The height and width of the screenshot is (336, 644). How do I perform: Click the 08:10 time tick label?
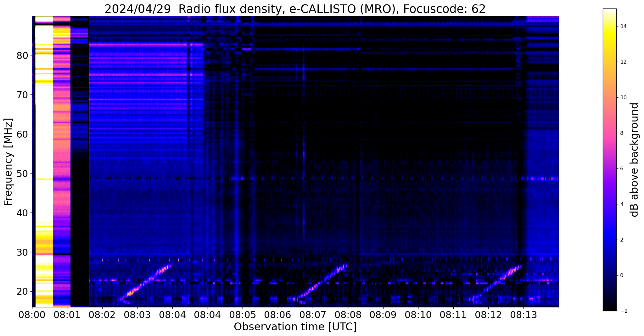tap(418, 315)
